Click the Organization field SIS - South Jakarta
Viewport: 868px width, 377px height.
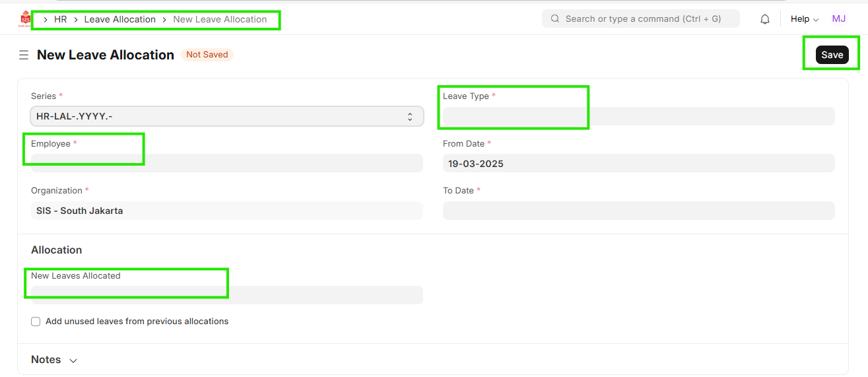(x=226, y=211)
